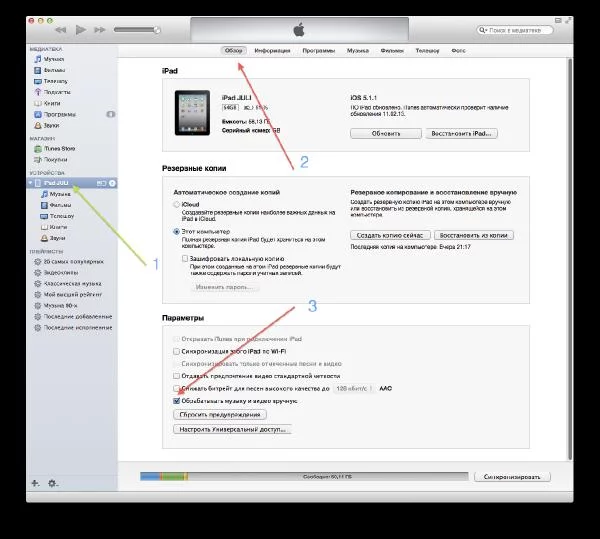Enable Зашифровать локальную копию checkbox
Image resolution: width=600 pixels, height=539 pixels.
(185, 259)
